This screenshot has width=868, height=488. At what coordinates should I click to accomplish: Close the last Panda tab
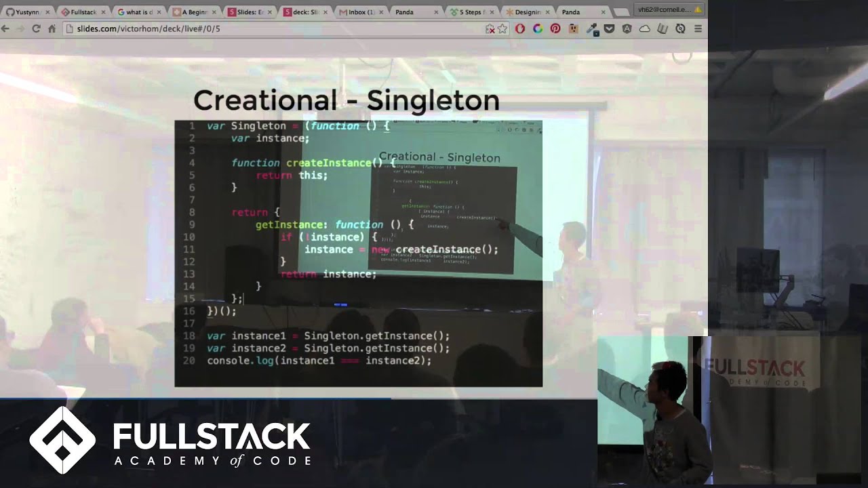tap(603, 12)
